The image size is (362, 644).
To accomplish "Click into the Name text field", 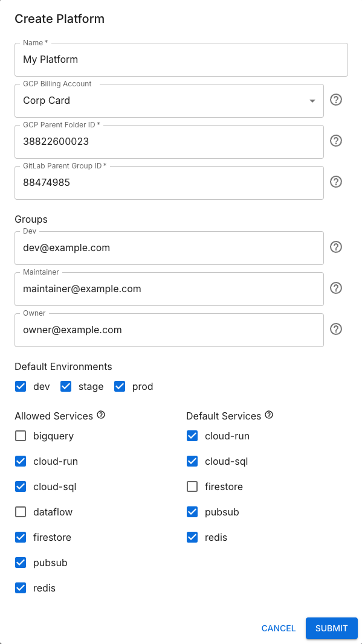I will coord(169,59).
